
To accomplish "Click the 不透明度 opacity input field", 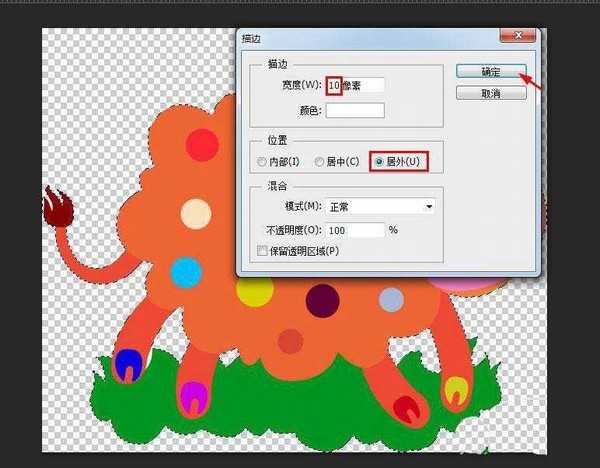I will tap(355, 230).
